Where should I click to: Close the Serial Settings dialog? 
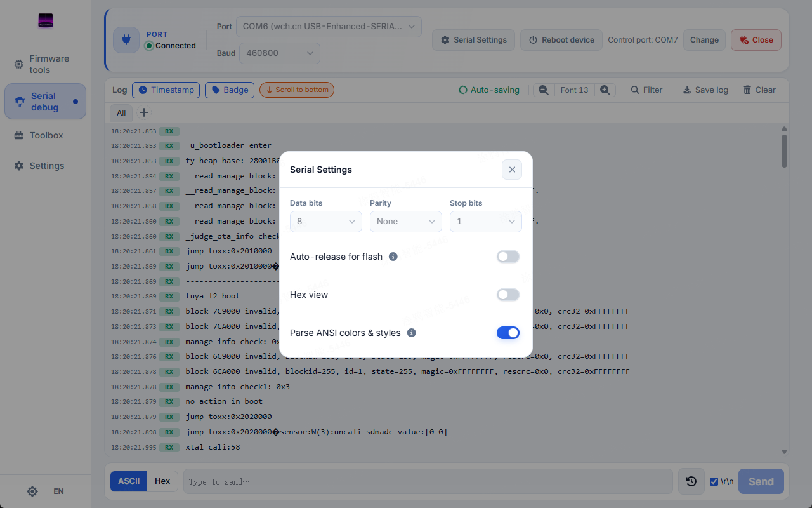pyautogui.click(x=512, y=170)
